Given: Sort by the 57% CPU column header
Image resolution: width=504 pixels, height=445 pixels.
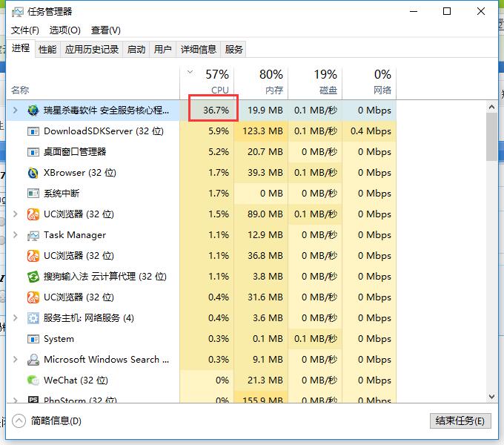Looking at the screenshot, I should [x=207, y=82].
